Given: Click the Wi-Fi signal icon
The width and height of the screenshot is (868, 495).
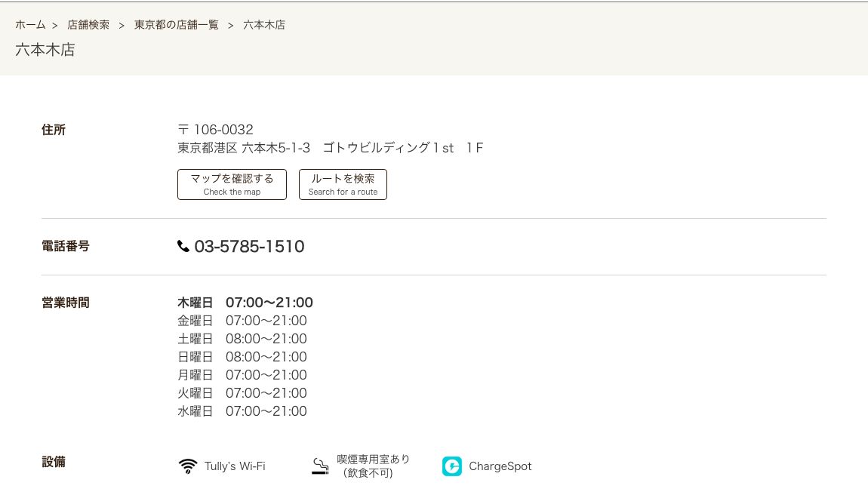Looking at the screenshot, I should pyautogui.click(x=188, y=466).
